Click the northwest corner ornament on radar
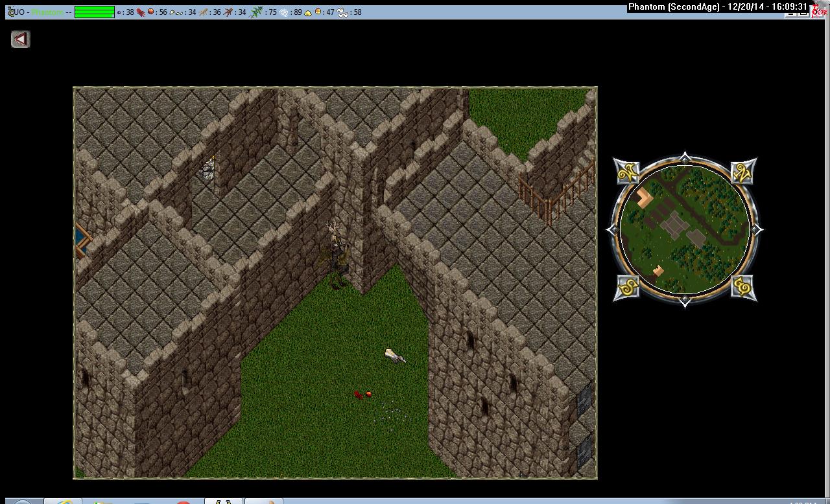 (627, 172)
